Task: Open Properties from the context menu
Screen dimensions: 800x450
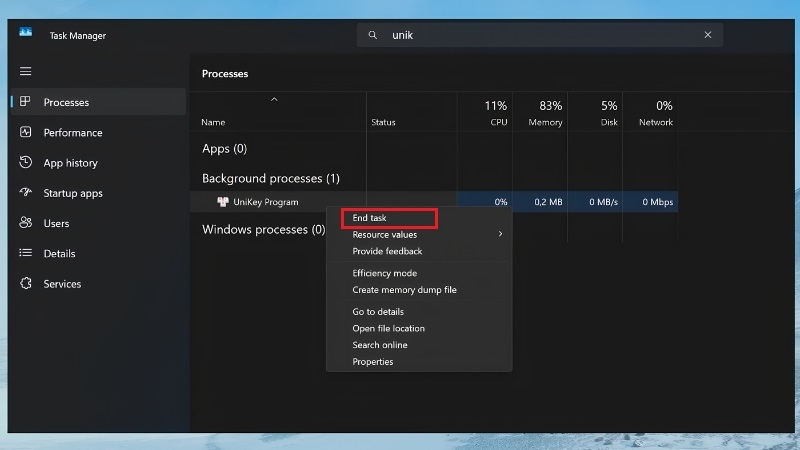Action: point(419,362)
